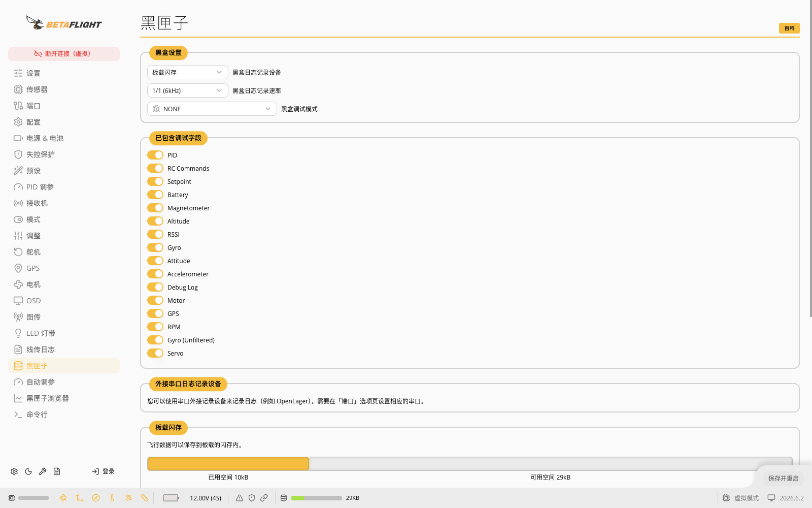Click the document icon in sidebar footer

click(57, 471)
